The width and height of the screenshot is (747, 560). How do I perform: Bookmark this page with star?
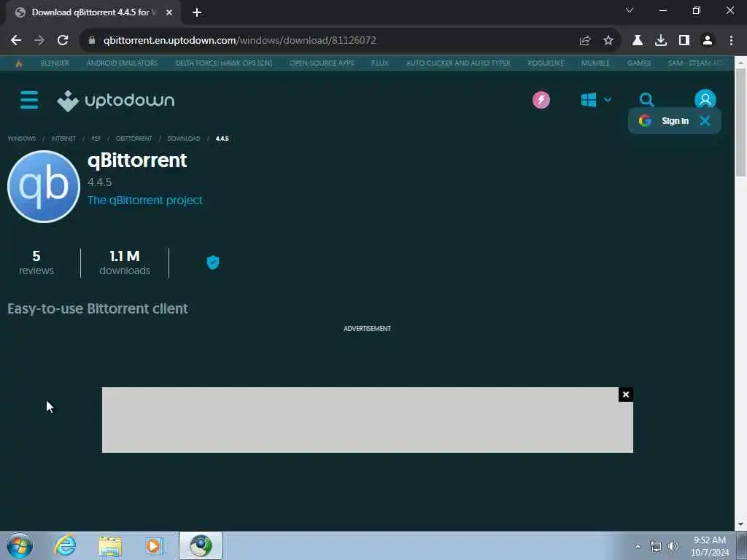click(x=608, y=41)
